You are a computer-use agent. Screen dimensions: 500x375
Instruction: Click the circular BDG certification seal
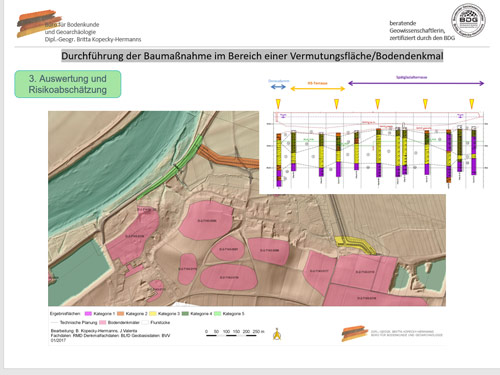(x=468, y=21)
